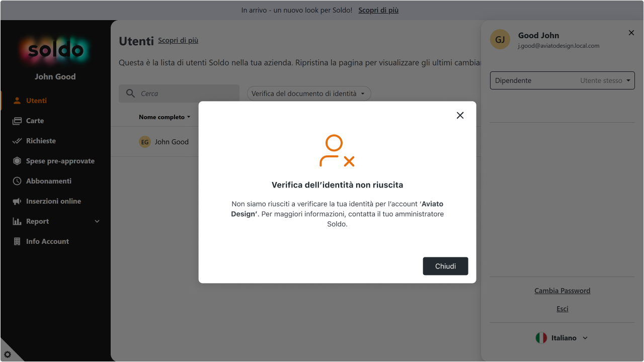Click Scopri di più next to Utenti
This screenshot has width=644, height=362.
point(178,40)
